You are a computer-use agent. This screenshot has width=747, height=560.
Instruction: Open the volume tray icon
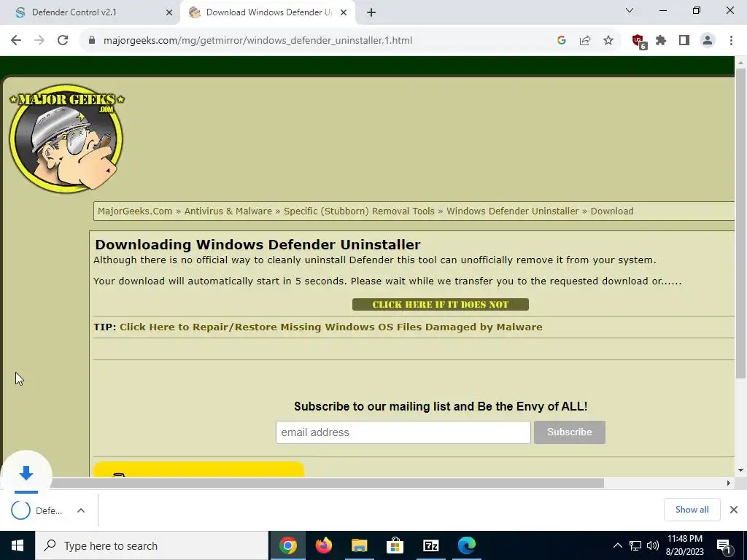click(653, 545)
